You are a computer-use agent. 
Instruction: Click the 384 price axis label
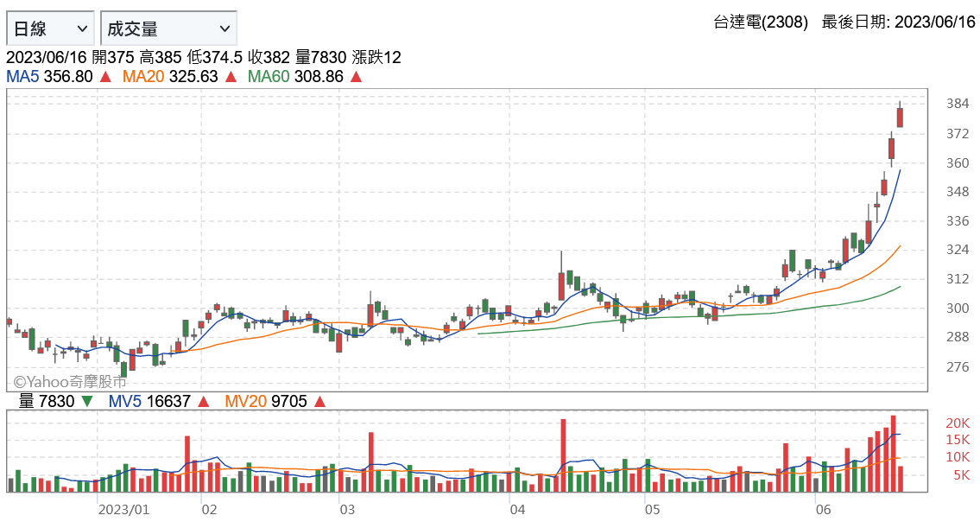click(958, 104)
